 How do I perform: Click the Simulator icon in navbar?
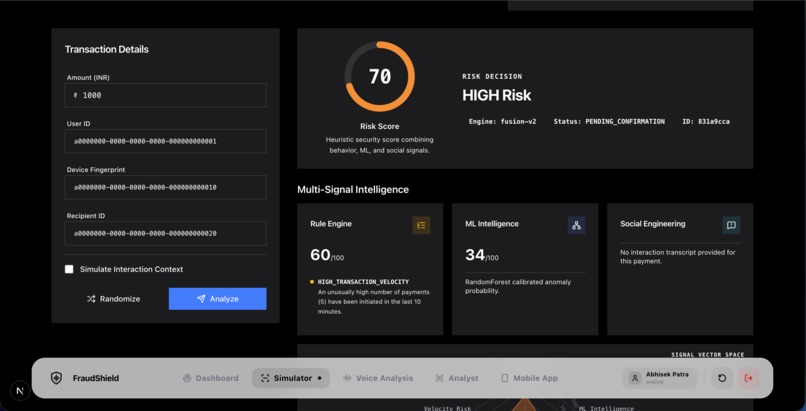tap(265, 378)
